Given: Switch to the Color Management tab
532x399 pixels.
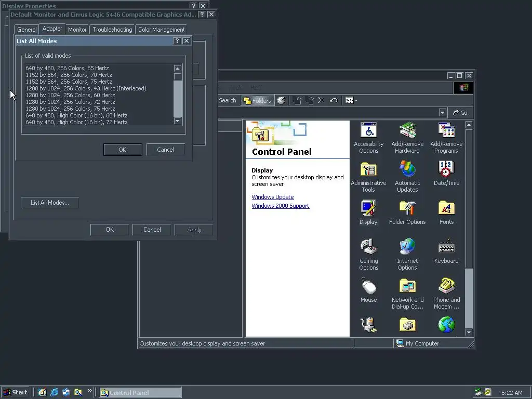Looking at the screenshot, I should [161, 30].
